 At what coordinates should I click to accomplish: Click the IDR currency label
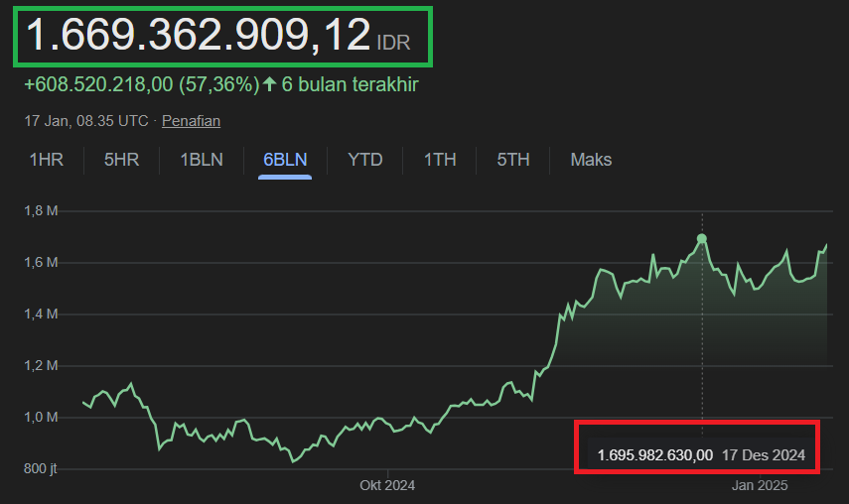(393, 43)
